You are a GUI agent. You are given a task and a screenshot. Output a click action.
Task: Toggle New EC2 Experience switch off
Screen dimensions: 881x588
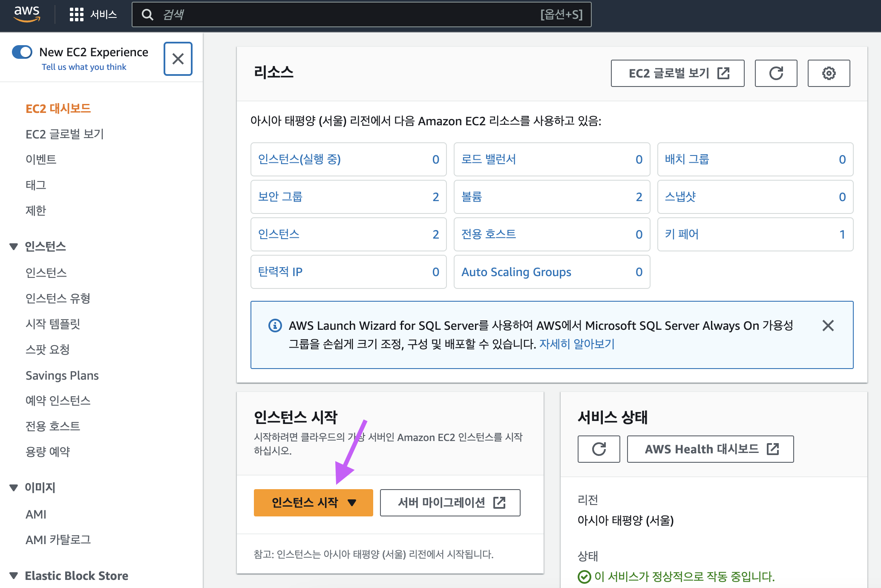pyautogui.click(x=22, y=52)
